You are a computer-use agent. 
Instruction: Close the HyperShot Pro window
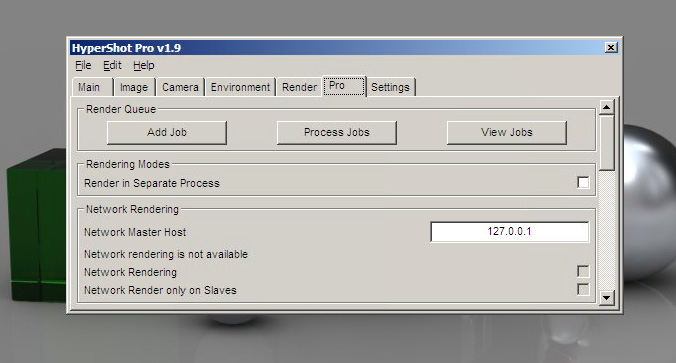611,47
